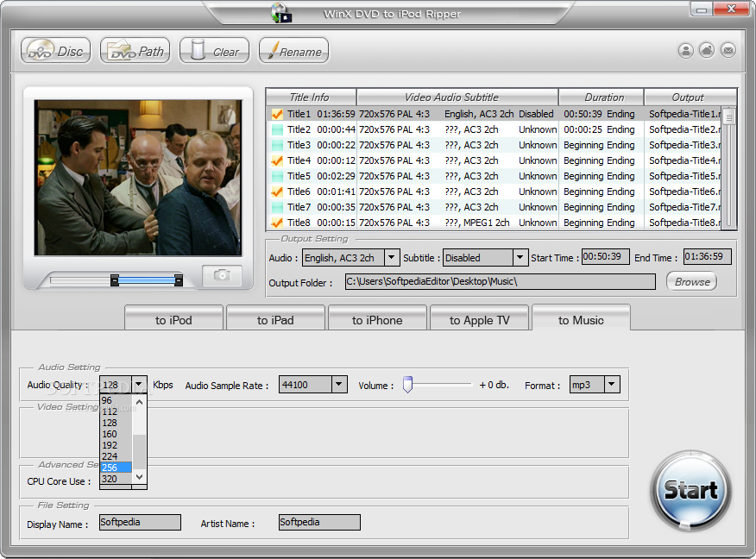Screen dimensions: 756x559
Task: Select 160 Kbps in the quality list
Action: coord(116,434)
